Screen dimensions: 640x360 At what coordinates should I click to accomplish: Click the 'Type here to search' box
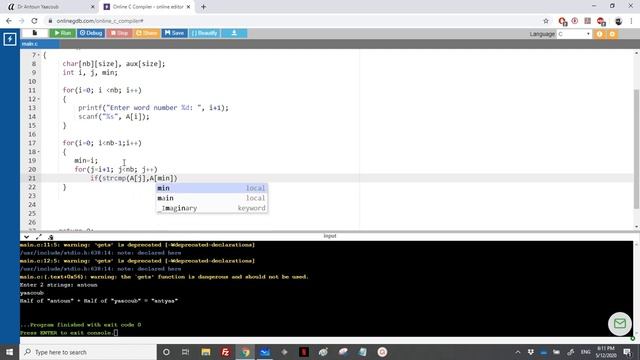88,352
